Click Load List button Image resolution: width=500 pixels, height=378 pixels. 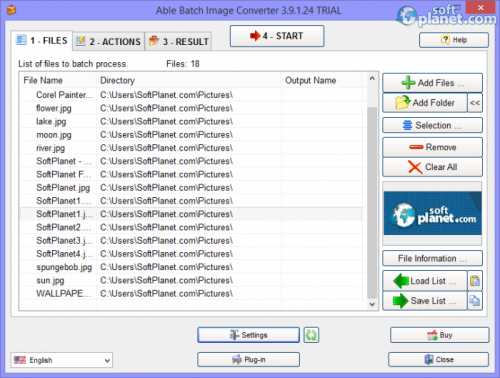tap(425, 281)
